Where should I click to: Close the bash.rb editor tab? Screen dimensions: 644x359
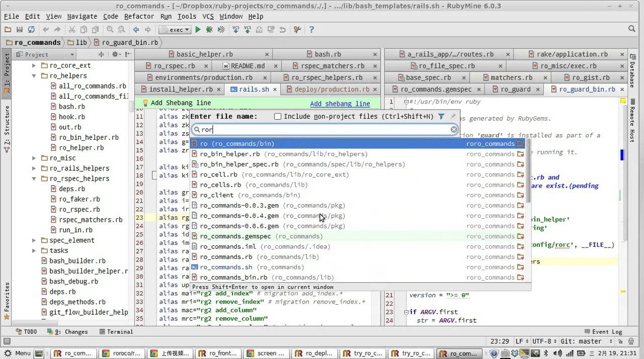(x=375, y=54)
